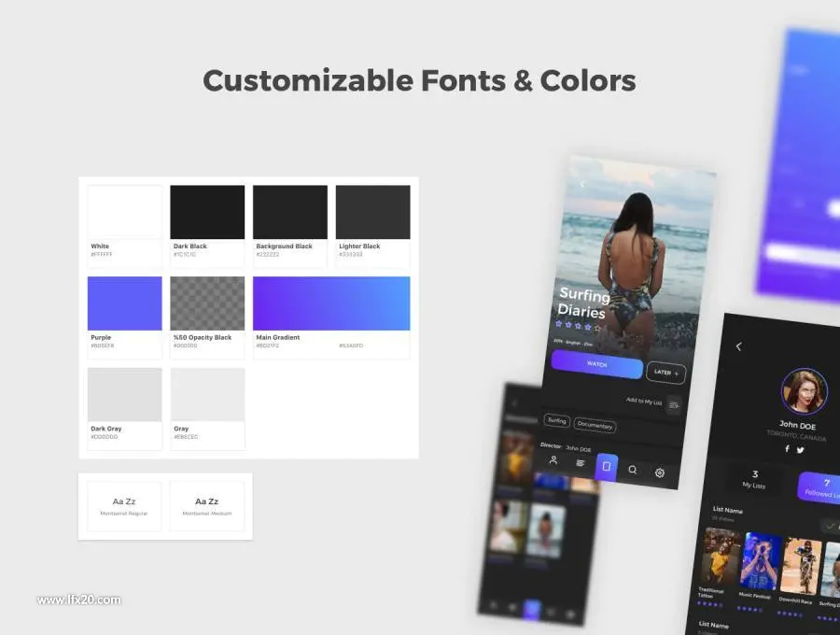This screenshot has height=635, width=840.
Task: Select the Montserrat Medium font card
Action: (x=207, y=506)
